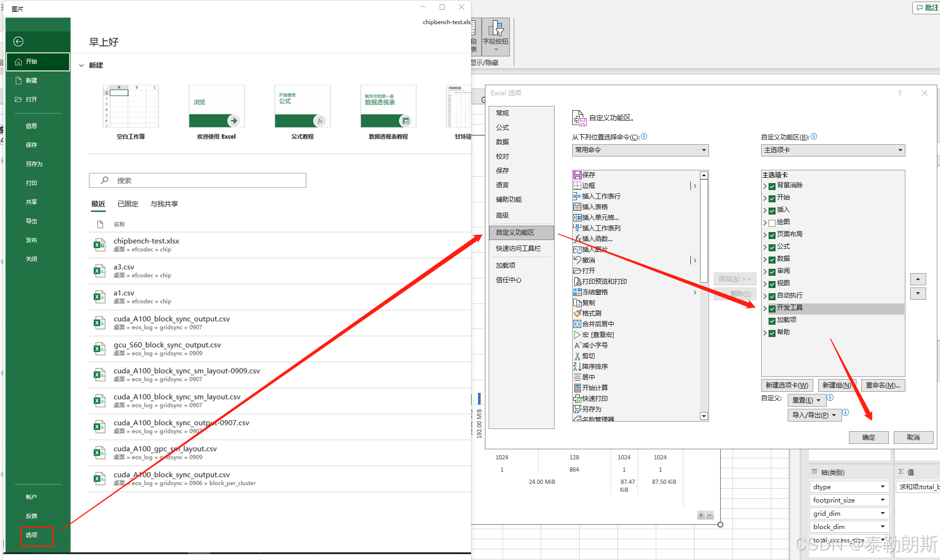This screenshot has width=940, height=560.
Task: Toggle the 帮助 tab checkbox
Action: click(x=772, y=333)
